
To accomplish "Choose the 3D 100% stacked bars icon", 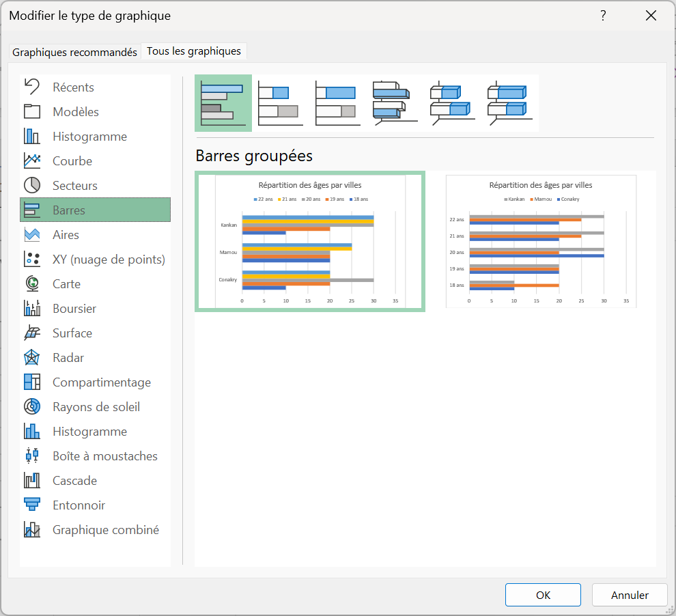I will pyautogui.click(x=509, y=103).
